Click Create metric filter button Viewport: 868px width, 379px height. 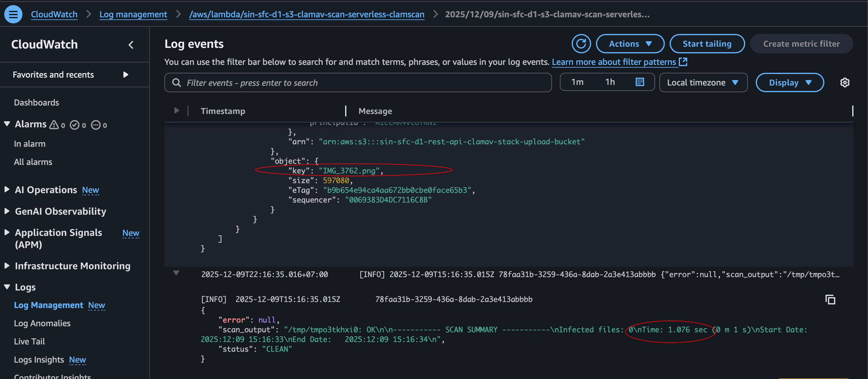(x=801, y=44)
